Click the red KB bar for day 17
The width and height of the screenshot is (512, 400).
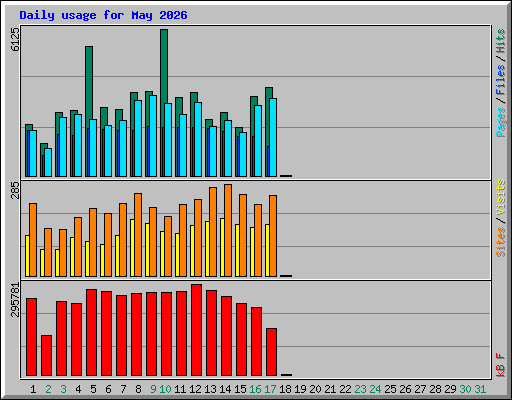point(272,352)
